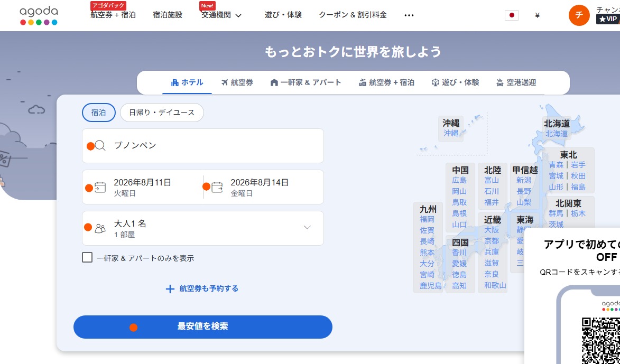
Task: Click the magnifier icon in destination field
Action: [100, 146]
